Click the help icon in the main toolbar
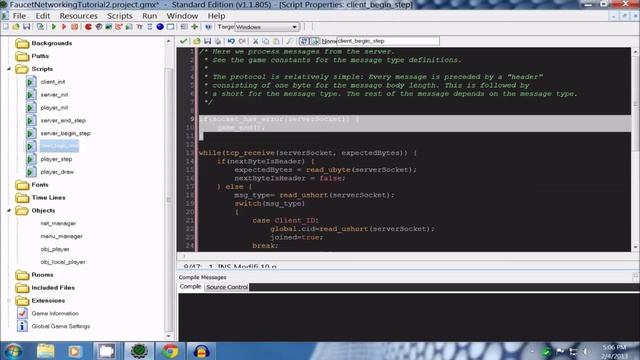Viewport: 640px width, 360px height. pyautogui.click(x=208, y=27)
